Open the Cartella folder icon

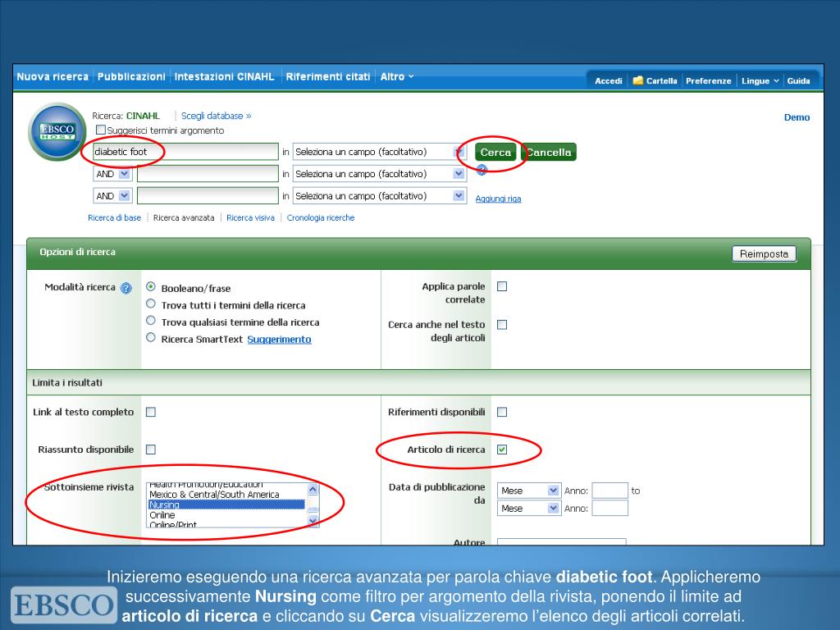coord(637,80)
